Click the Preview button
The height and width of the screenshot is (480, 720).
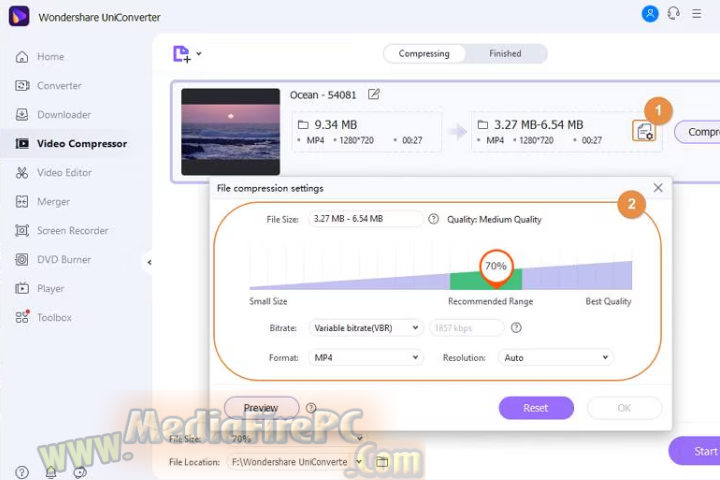261,408
